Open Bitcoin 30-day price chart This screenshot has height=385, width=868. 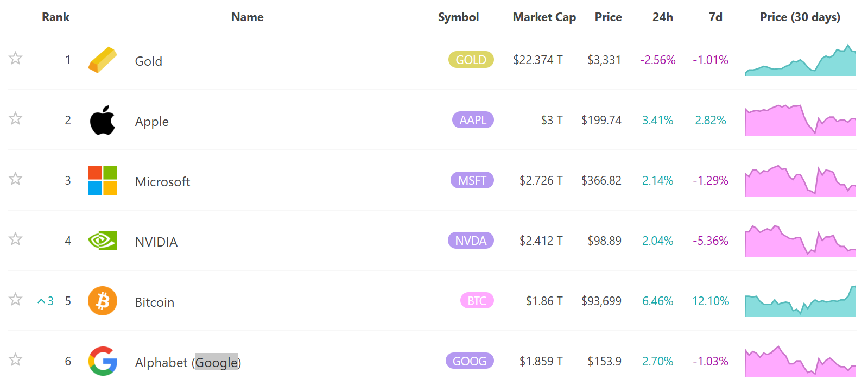(x=800, y=301)
